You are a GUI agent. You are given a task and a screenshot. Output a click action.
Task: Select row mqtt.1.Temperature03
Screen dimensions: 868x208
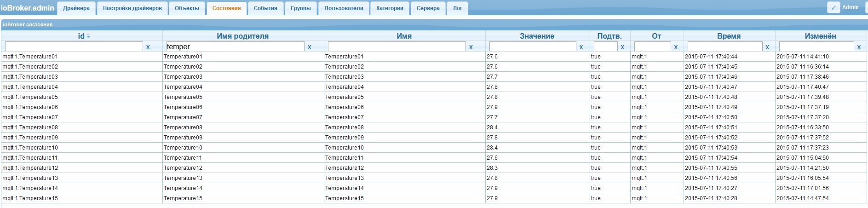coord(434,77)
